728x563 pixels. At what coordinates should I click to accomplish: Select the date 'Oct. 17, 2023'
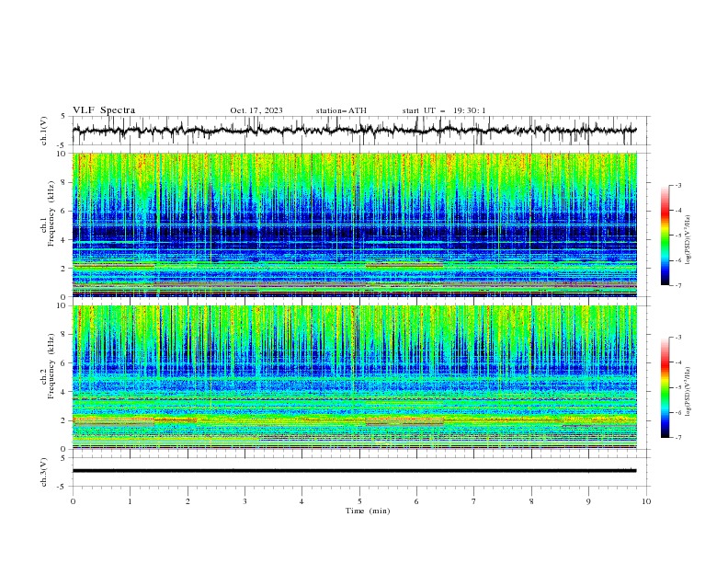point(256,110)
